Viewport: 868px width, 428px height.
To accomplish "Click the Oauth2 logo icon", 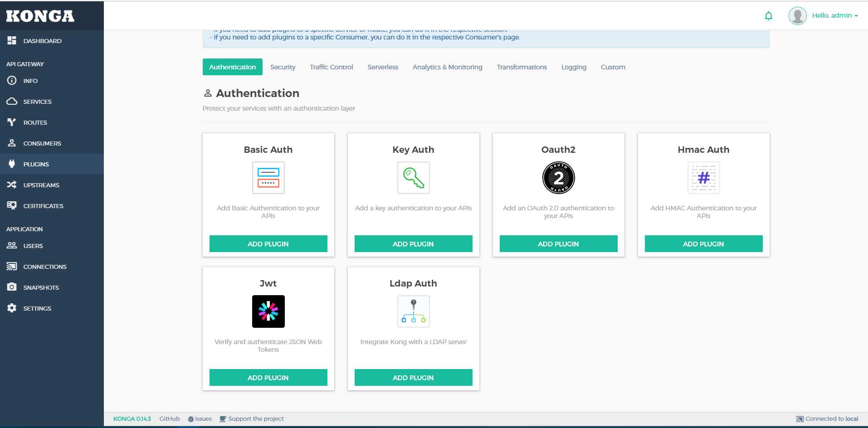I will tap(558, 178).
